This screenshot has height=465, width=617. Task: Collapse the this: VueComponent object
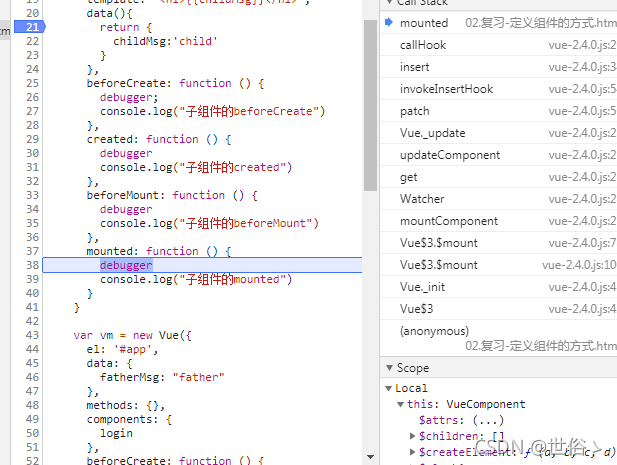pyautogui.click(x=400, y=404)
